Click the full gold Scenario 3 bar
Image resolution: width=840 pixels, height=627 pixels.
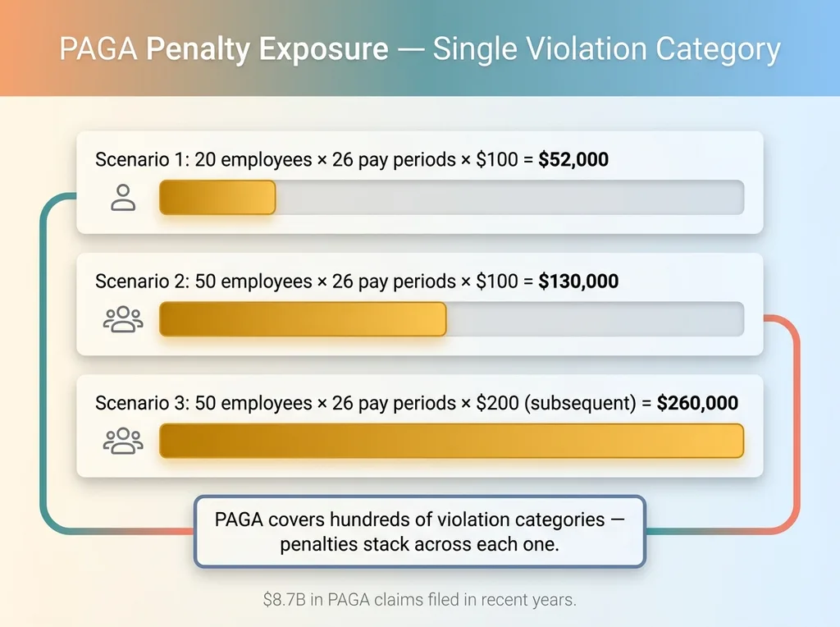(451, 441)
